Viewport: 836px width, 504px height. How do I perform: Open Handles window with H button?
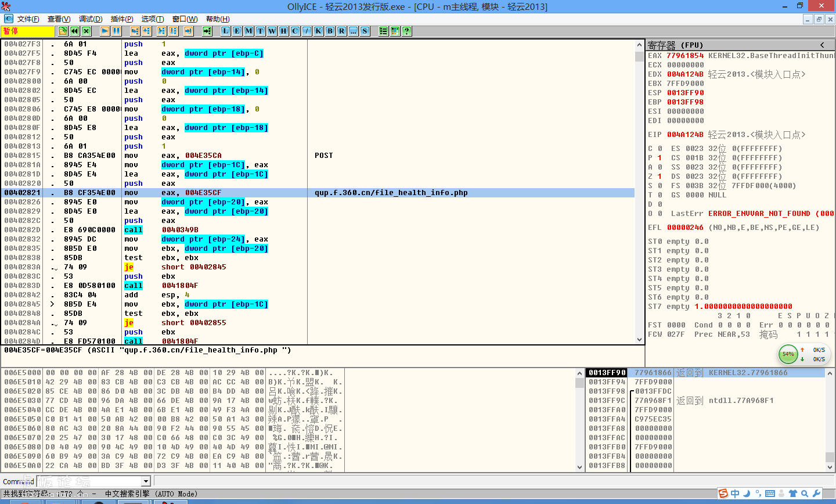pos(283,31)
